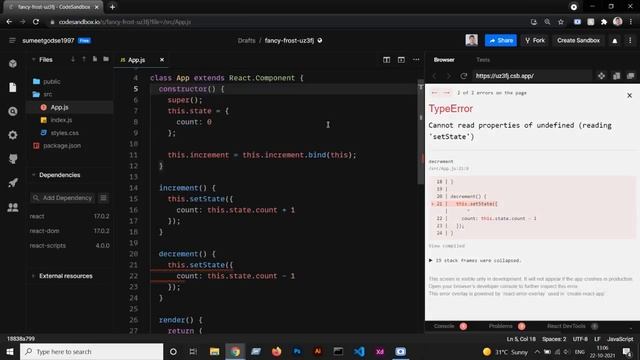Click View compiled link in error overlay
The width and height of the screenshot is (640, 360).
(x=447, y=246)
